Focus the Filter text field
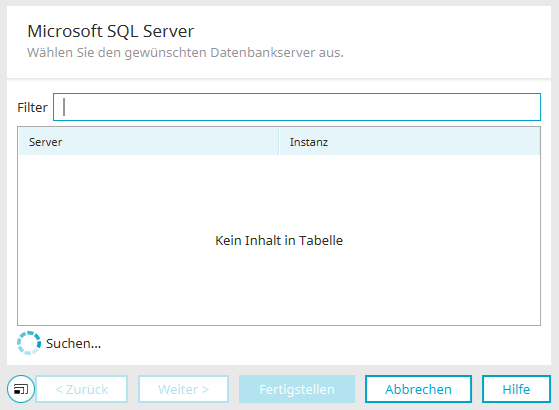Viewport: 559px width, 410px height. pos(297,107)
